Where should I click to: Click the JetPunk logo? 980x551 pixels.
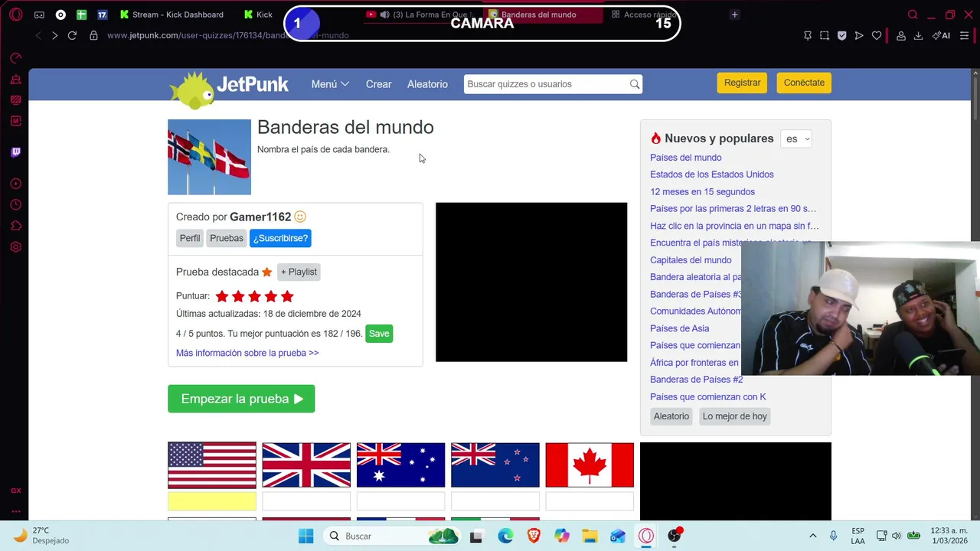pyautogui.click(x=229, y=89)
